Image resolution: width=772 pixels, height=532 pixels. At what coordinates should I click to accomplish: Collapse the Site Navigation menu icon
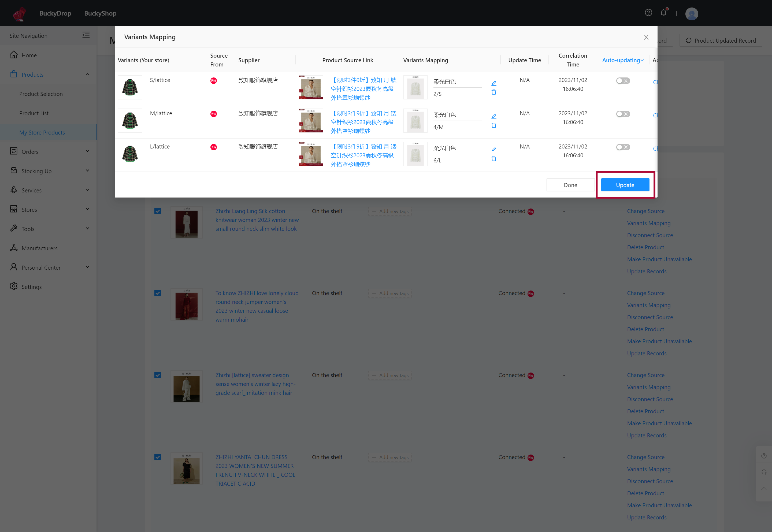pyautogui.click(x=86, y=35)
